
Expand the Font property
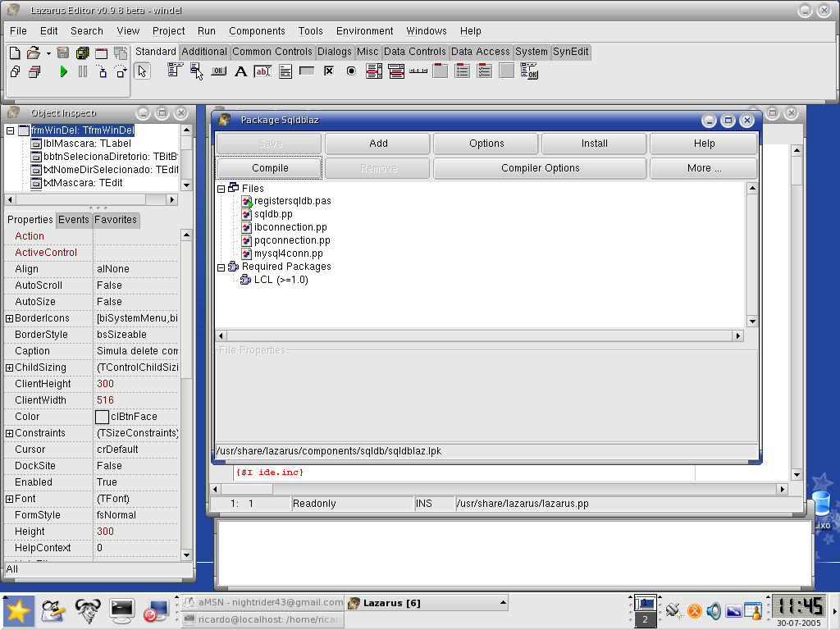click(x=9, y=499)
